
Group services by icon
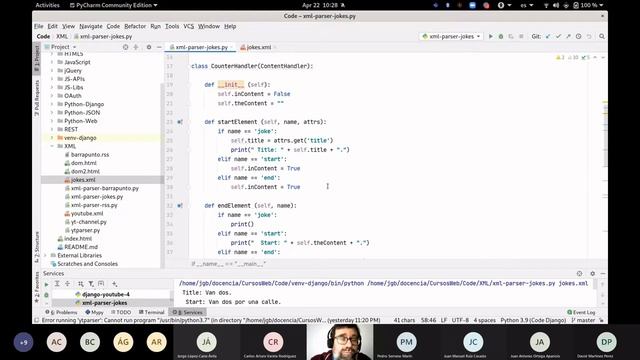click(x=80, y=284)
